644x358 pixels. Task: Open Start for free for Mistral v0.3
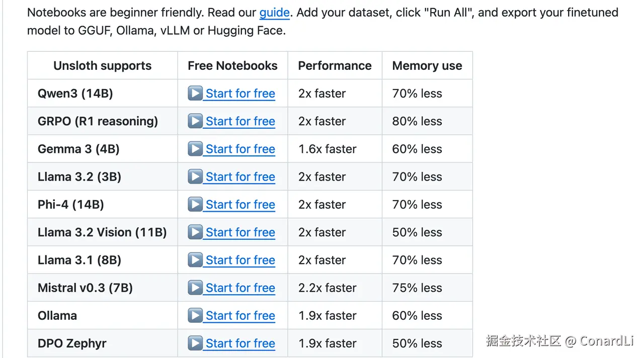240,288
